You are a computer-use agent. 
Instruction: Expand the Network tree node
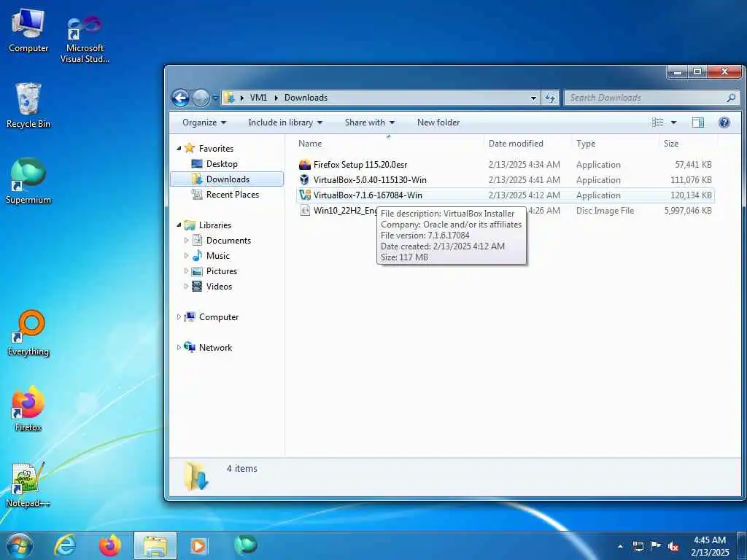click(179, 348)
